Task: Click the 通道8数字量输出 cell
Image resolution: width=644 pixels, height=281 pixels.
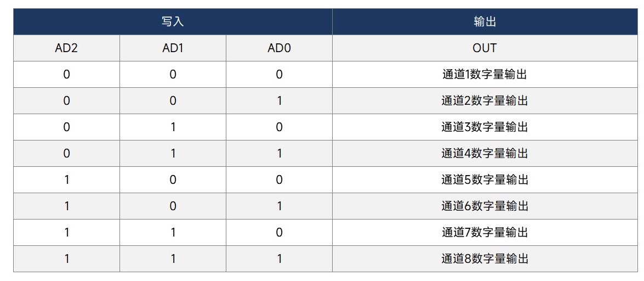Action: click(x=485, y=259)
